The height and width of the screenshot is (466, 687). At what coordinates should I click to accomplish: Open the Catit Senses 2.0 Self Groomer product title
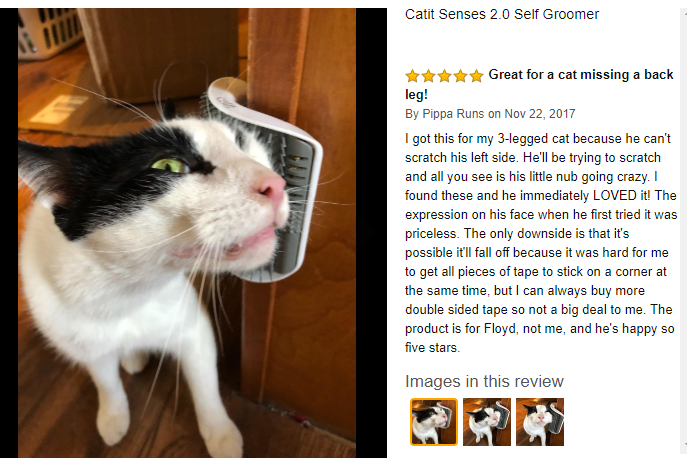pyautogui.click(x=502, y=14)
